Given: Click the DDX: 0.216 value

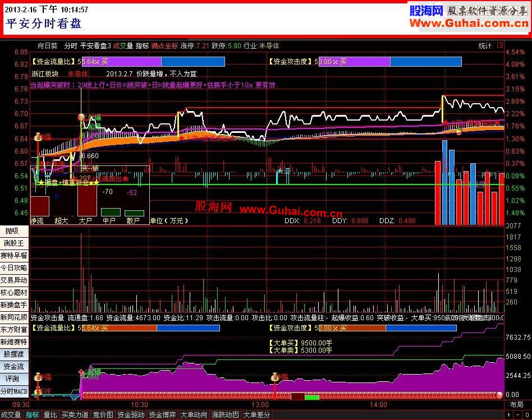Looking at the screenshot, I should tap(302, 221).
